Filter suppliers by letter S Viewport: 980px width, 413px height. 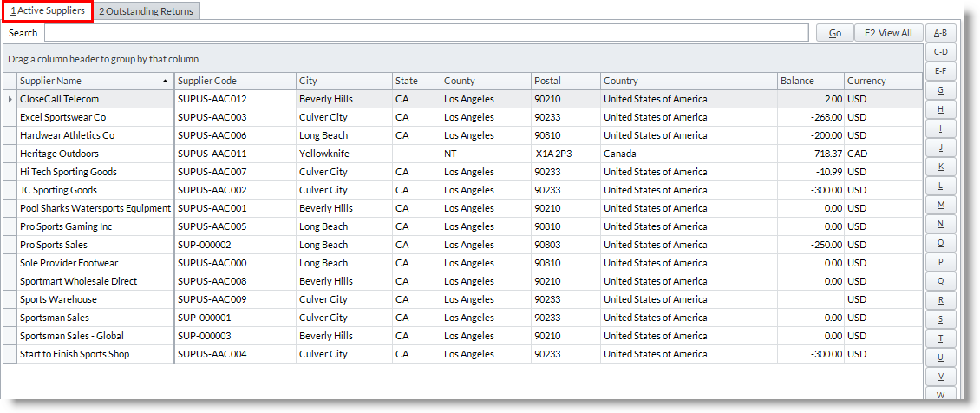point(940,319)
